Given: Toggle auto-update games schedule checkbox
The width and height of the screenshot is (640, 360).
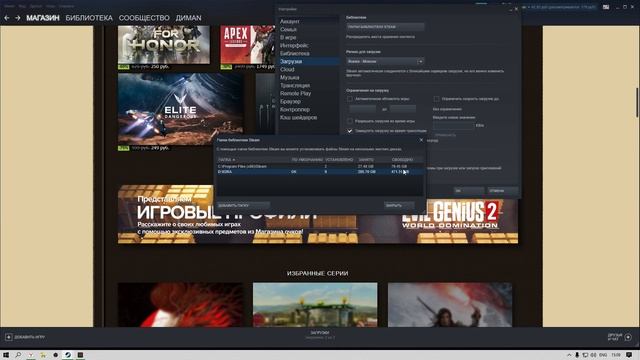Looking at the screenshot, I should [x=350, y=99].
